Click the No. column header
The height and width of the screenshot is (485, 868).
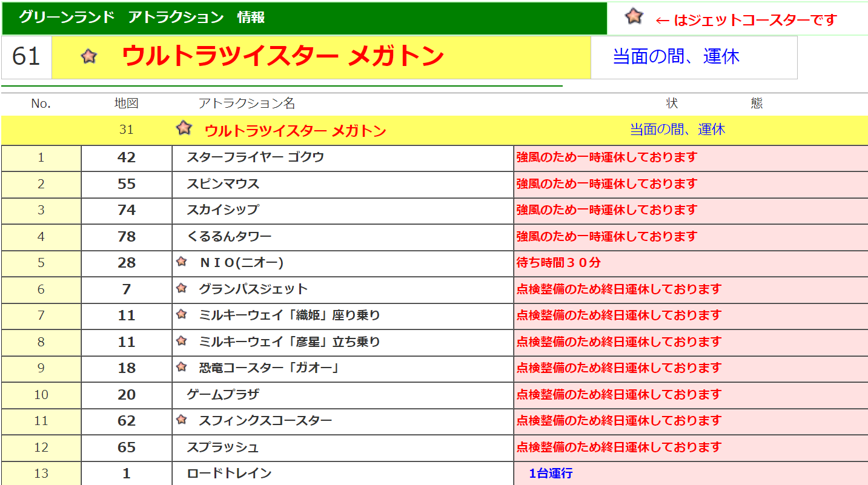pyautogui.click(x=41, y=104)
